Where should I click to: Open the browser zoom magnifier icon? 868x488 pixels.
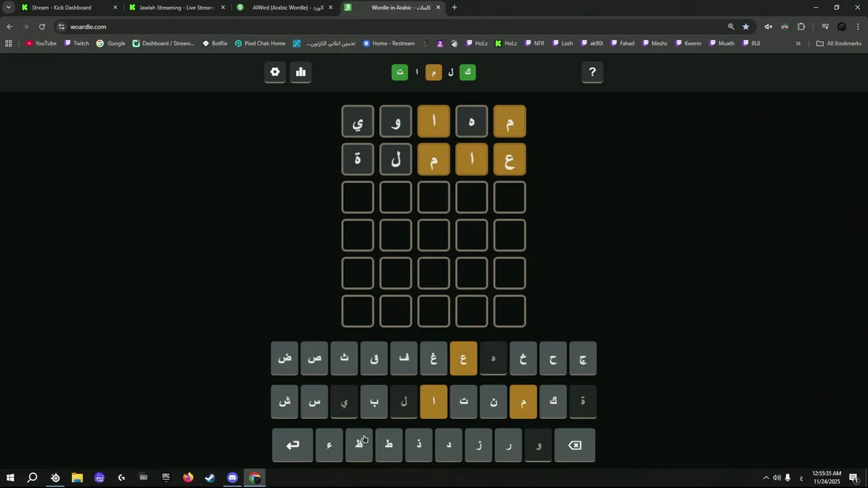(x=731, y=26)
